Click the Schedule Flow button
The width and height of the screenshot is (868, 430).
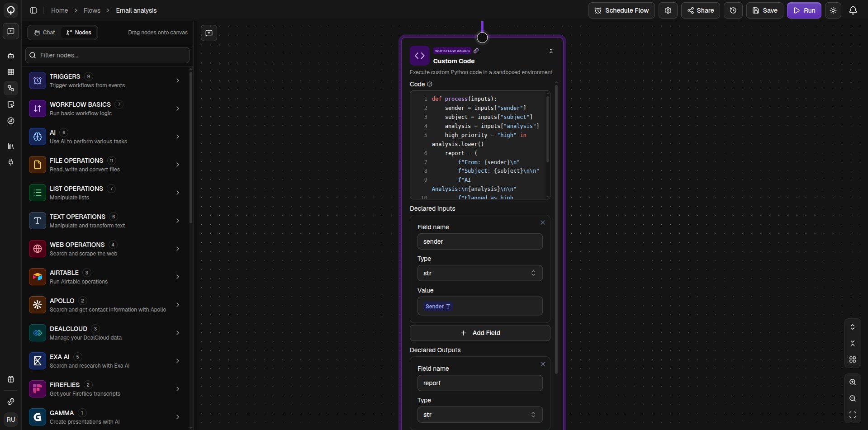pyautogui.click(x=621, y=10)
